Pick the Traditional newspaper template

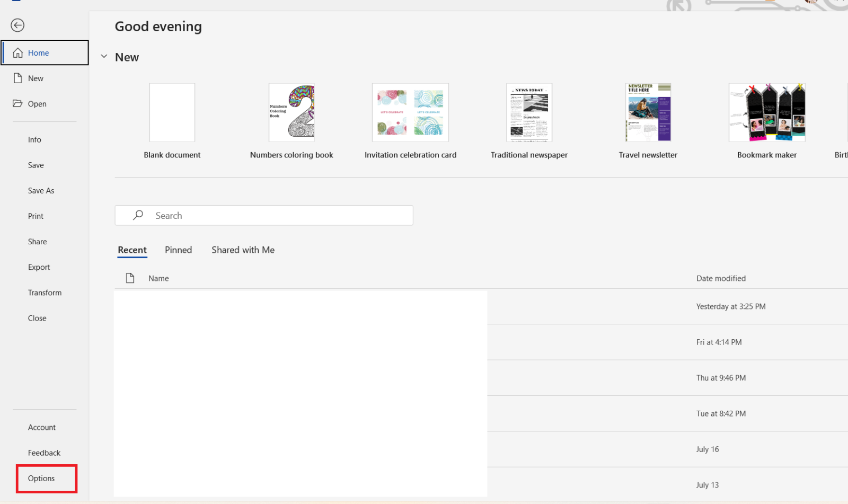click(529, 112)
